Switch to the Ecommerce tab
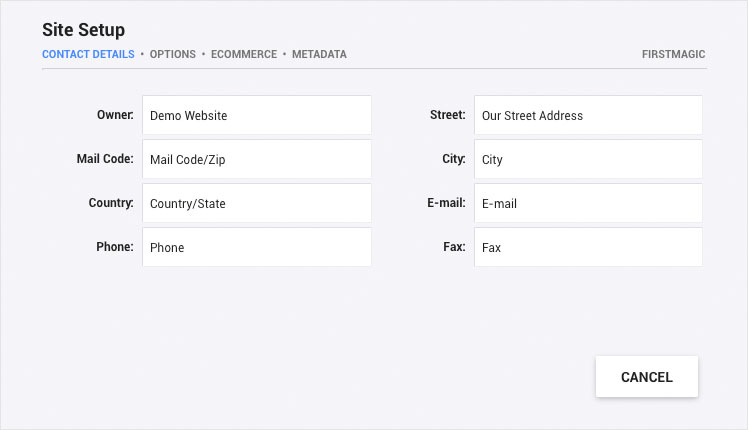Viewport: 748px width, 430px height. coord(244,54)
